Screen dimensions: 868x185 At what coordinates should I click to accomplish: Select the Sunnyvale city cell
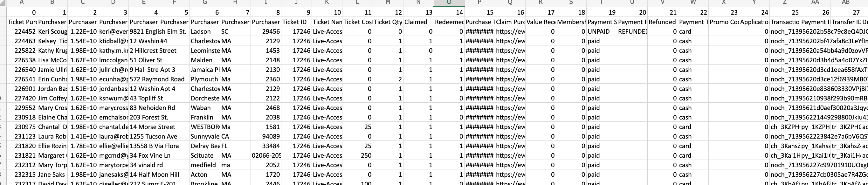coord(205,136)
